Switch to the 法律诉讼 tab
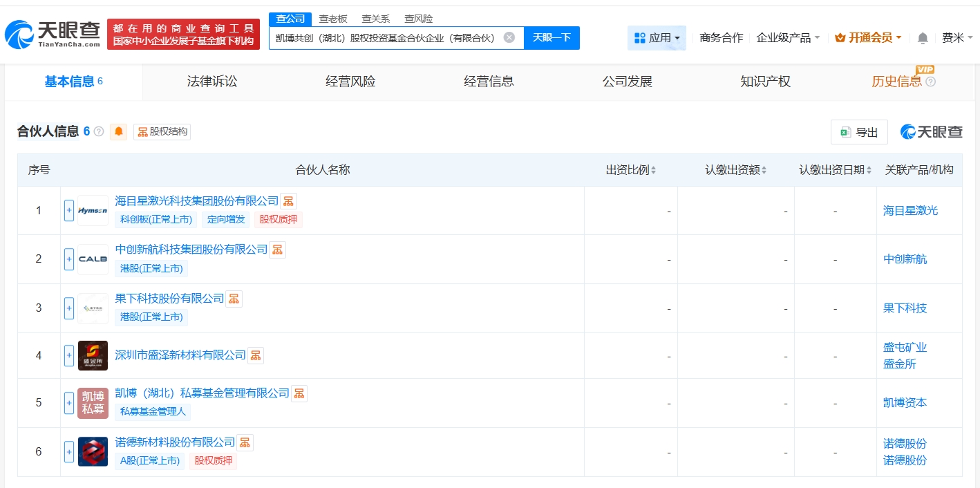980x488 pixels. [212, 82]
